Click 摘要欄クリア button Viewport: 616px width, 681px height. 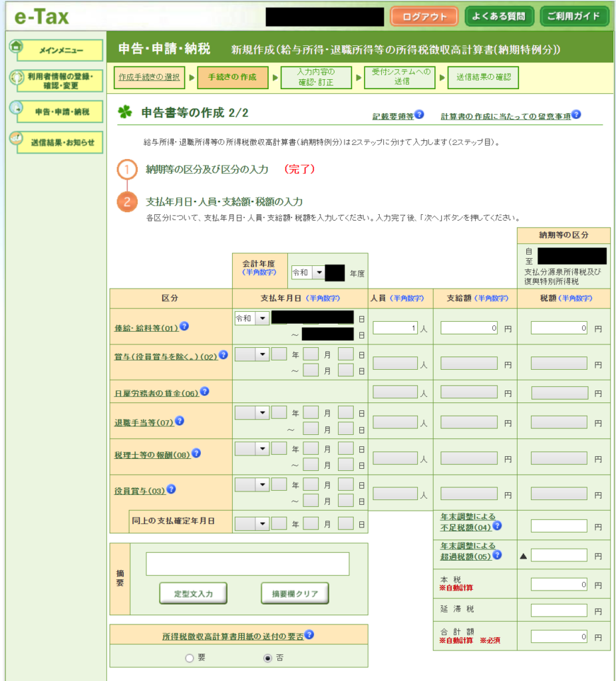[295, 593]
